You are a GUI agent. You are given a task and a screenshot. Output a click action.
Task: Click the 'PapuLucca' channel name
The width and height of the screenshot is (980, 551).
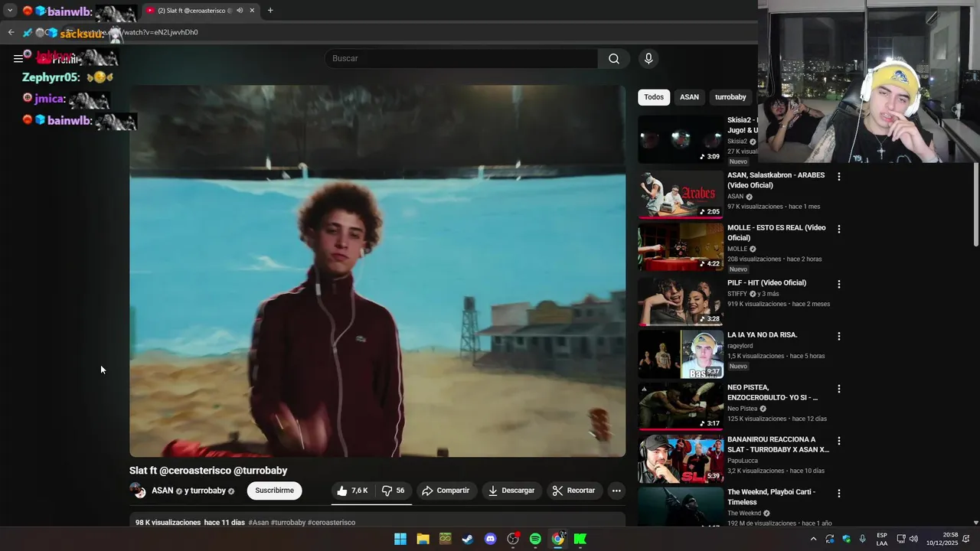(x=742, y=461)
